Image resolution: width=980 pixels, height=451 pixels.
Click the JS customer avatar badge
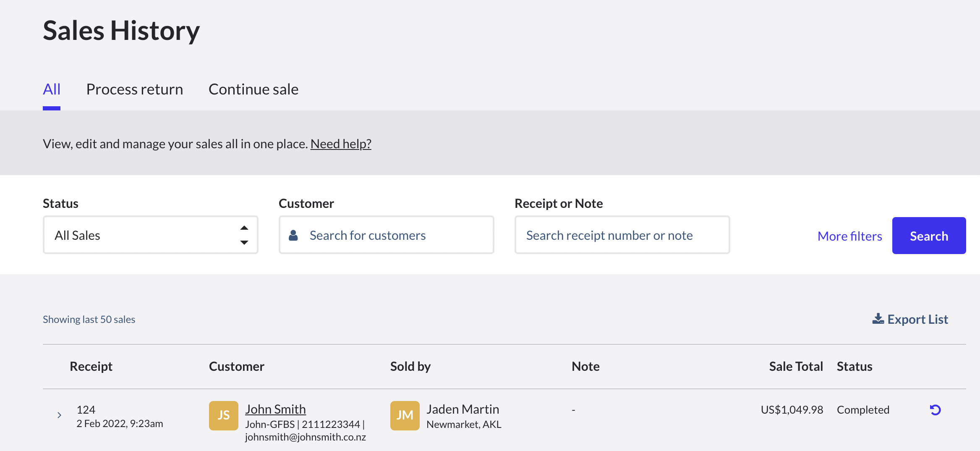(223, 415)
